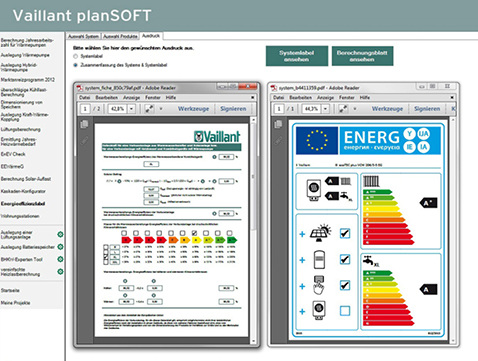Click the green icon beside vereinfachte Heizlastberechnung
The height and width of the screenshot is (361, 478).
click(x=60, y=271)
